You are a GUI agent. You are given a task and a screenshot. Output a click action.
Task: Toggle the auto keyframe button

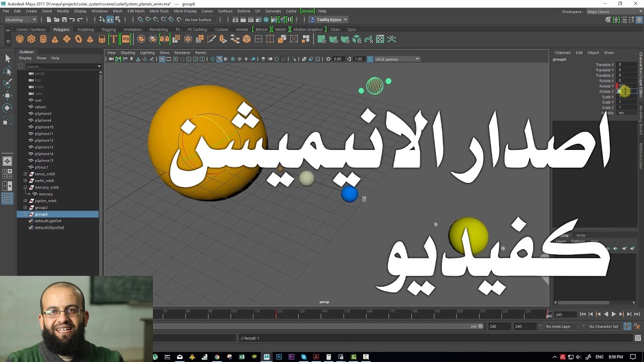coord(627,326)
